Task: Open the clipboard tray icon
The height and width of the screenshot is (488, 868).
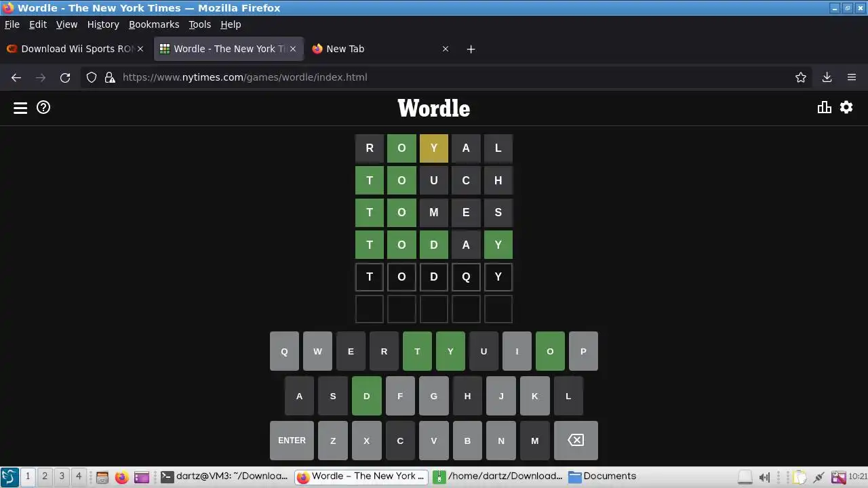Action: coord(800,477)
